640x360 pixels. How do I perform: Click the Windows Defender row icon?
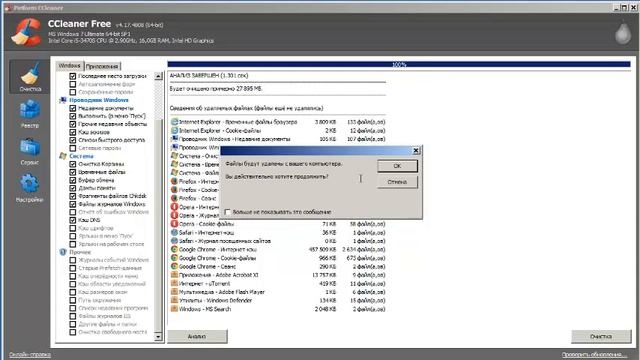[174, 300]
